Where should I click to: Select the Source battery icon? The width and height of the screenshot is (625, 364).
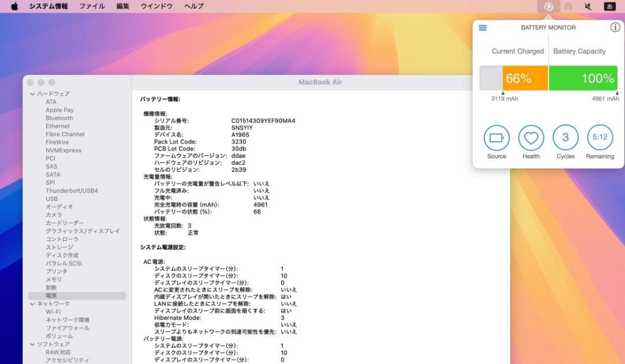click(x=495, y=138)
